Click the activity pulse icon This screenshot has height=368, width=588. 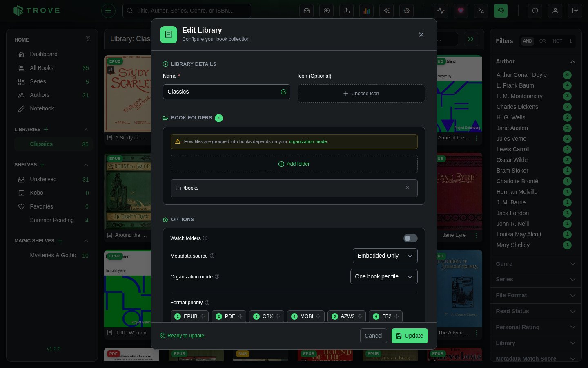(441, 11)
